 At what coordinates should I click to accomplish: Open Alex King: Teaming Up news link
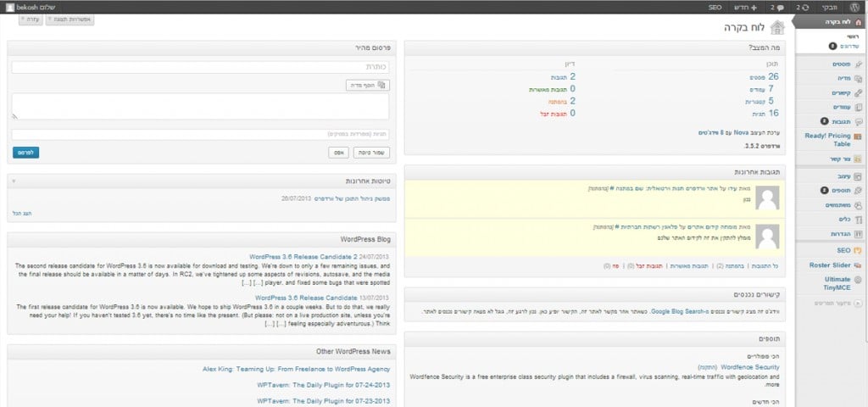click(x=296, y=369)
